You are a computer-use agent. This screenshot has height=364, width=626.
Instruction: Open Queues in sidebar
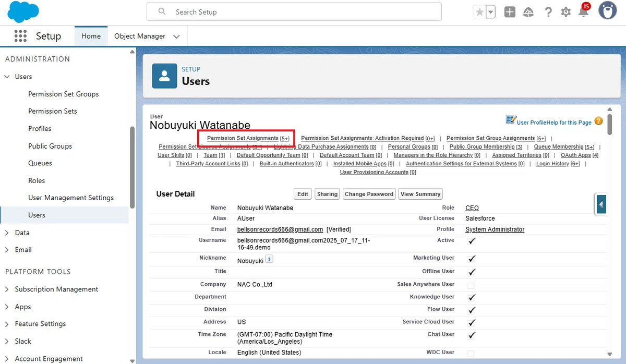[40, 163]
